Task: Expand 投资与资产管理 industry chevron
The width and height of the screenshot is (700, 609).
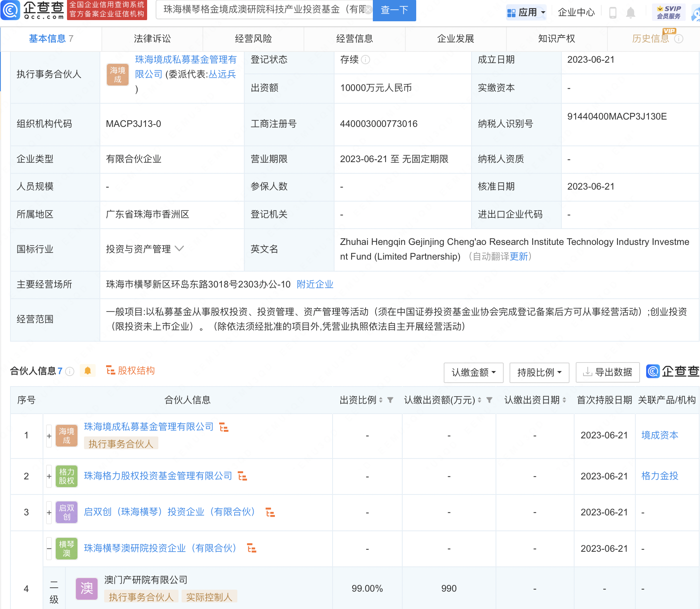Action: pyautogui.click(x=179, y=249)
